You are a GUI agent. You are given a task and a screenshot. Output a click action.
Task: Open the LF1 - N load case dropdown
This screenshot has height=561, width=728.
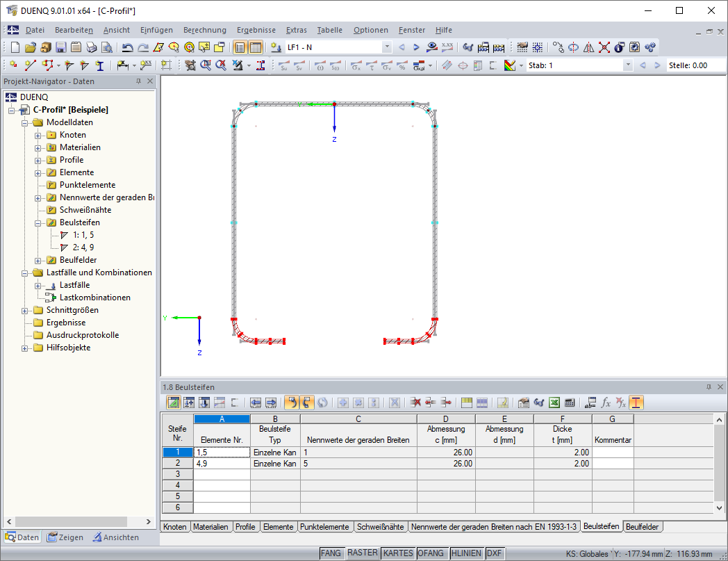pyautogui.click(x=386, y=47)
